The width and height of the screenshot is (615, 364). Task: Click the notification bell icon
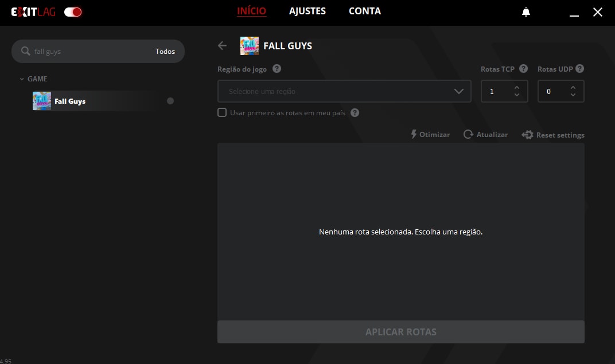click(526, 12)
